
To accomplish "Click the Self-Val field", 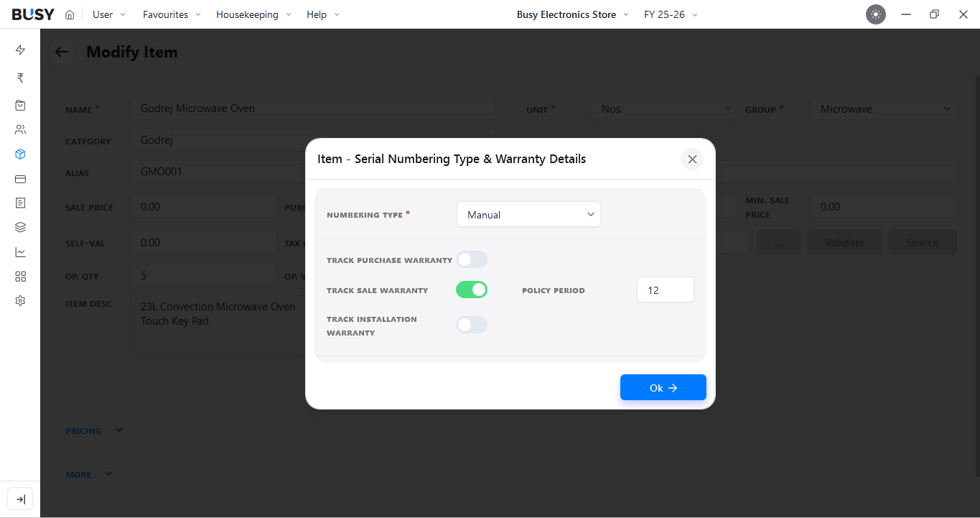I will [x=203, y=242].
